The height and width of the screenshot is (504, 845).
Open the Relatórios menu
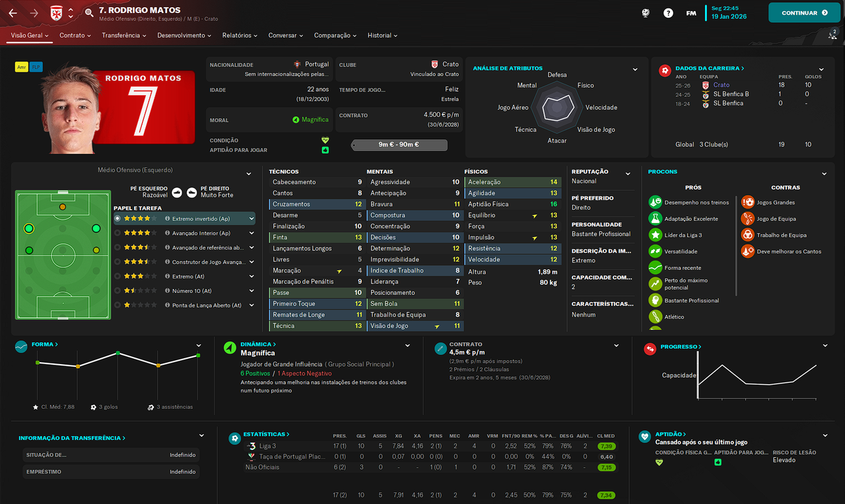pyautogui.click(x=240, y=35)
